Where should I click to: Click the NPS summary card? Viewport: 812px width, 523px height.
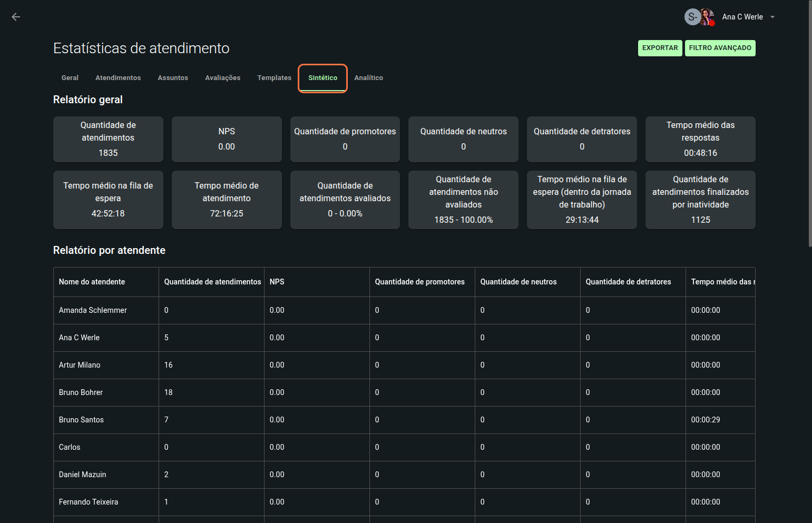pyautogui.click(x=227, y=139)
